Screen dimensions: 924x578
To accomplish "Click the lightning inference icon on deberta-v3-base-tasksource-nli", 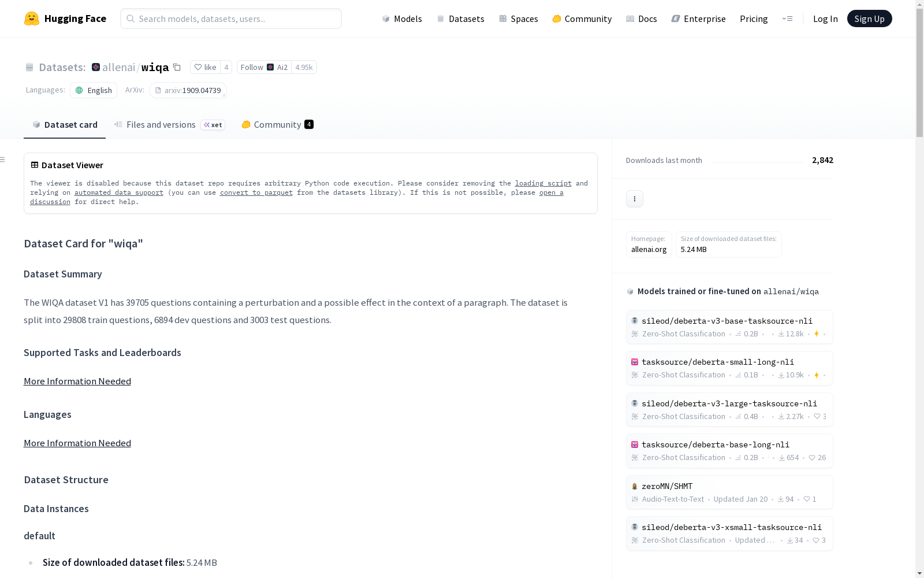I will point(817,334).
